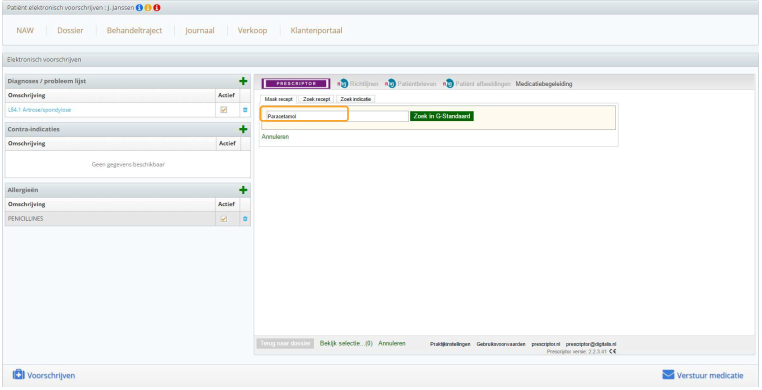Open the Praktijkinstellingen link
This screenshot has width=762, height=390.
pos(450,344)
